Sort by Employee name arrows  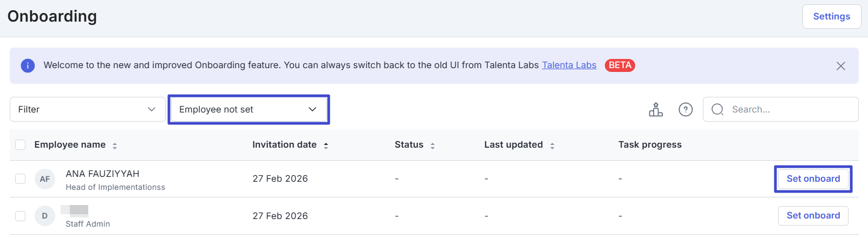tap(115, 146)
